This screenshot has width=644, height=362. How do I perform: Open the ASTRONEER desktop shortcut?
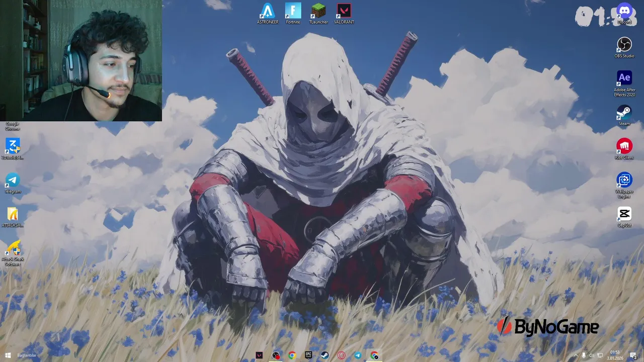(268, 14)
